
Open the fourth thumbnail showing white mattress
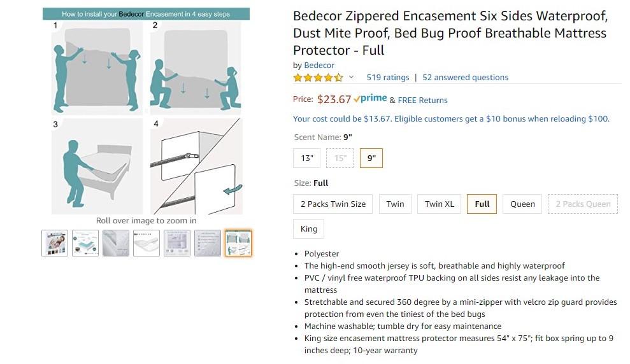tap(147, 243)
